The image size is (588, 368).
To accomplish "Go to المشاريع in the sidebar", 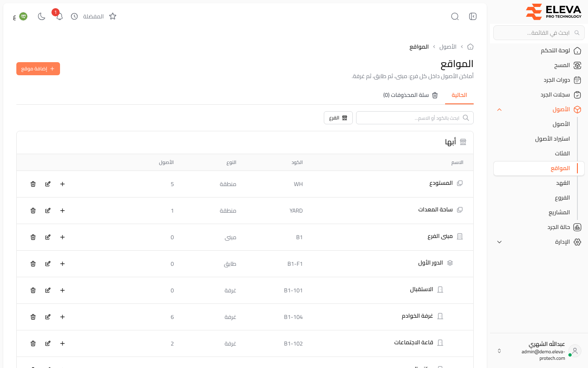I will (x=539, y=213).
